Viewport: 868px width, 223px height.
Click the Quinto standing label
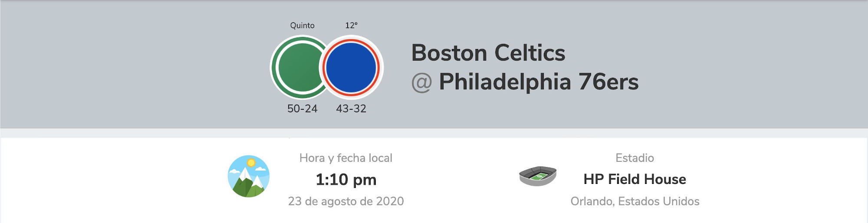pyautogui.click(x=302, y=26)
